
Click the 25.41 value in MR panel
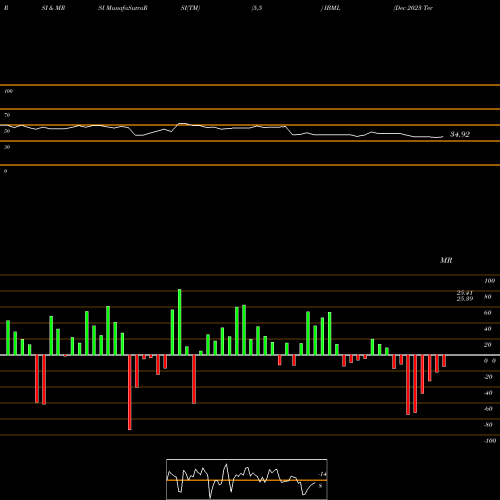click(x=465, y=293)
